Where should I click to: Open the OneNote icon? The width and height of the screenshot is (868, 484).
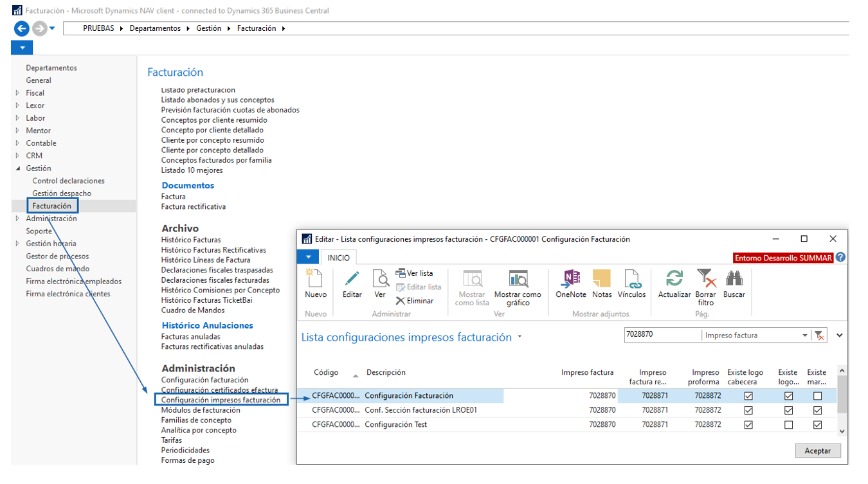570,280
